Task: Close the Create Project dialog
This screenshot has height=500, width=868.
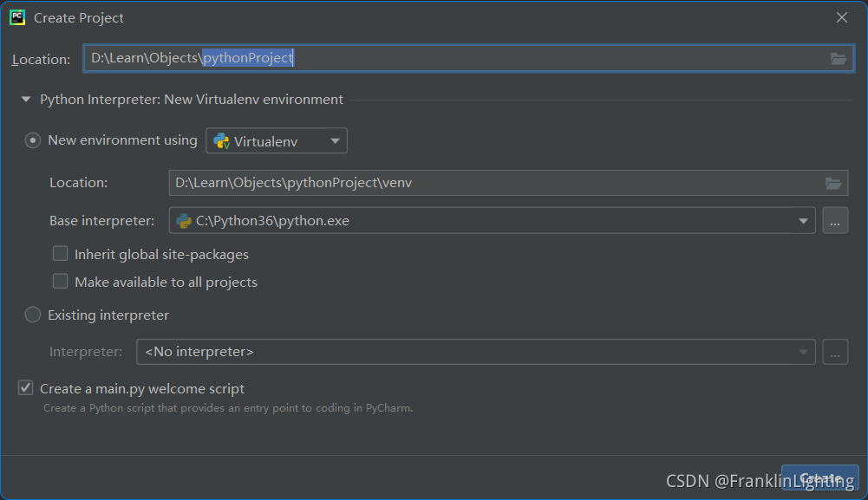Action: [842, 17]
